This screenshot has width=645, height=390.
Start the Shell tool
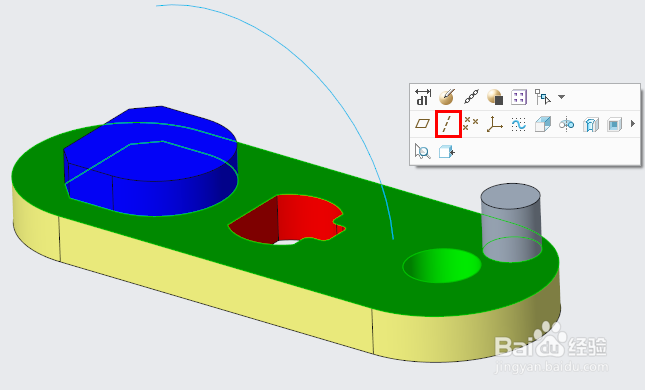tap(615, 124)
